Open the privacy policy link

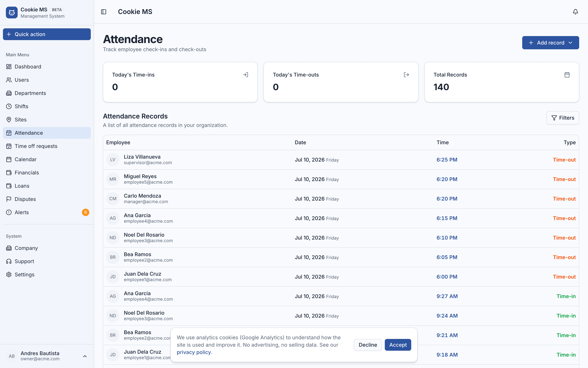(194, 352)
